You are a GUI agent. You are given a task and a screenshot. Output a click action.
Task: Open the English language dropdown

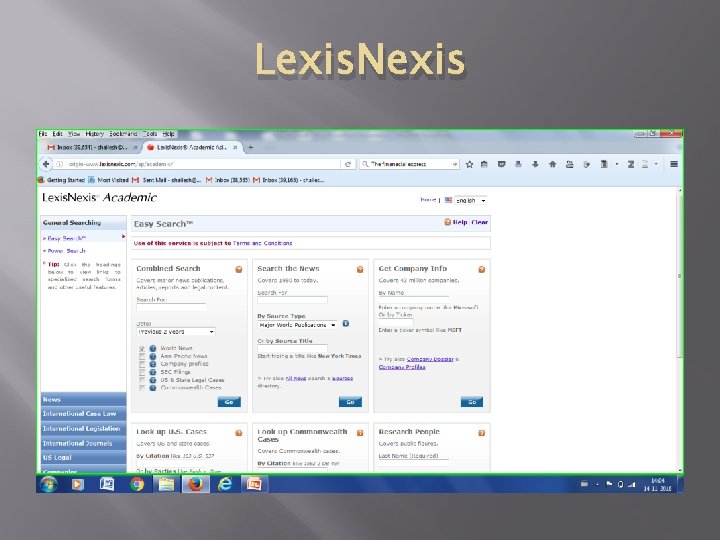pos(471,201)
